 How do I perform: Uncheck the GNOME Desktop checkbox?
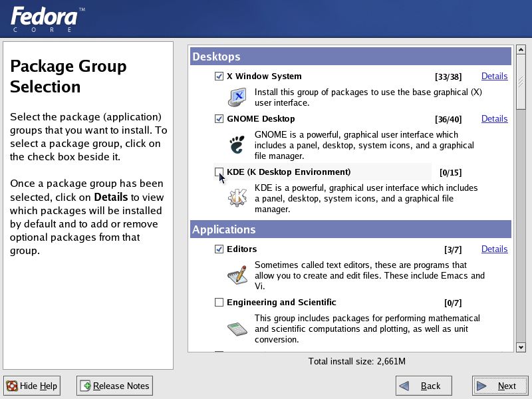click(219, 119)
